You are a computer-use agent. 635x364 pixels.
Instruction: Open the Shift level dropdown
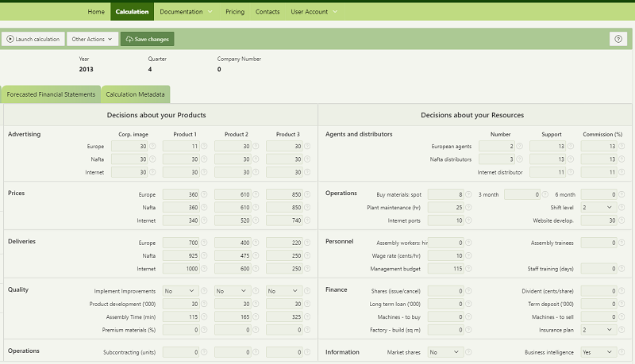[598, 207]
